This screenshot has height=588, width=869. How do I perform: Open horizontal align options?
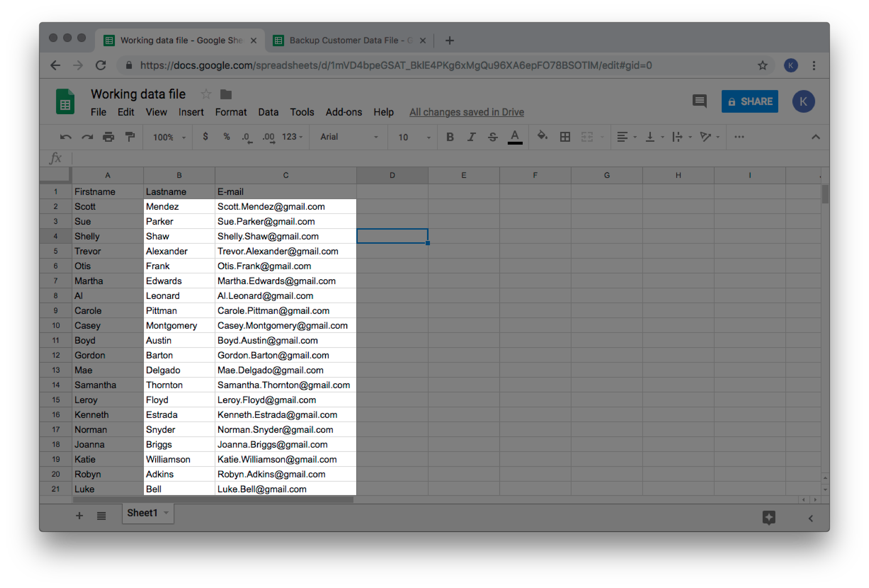(x=626, y=137)
